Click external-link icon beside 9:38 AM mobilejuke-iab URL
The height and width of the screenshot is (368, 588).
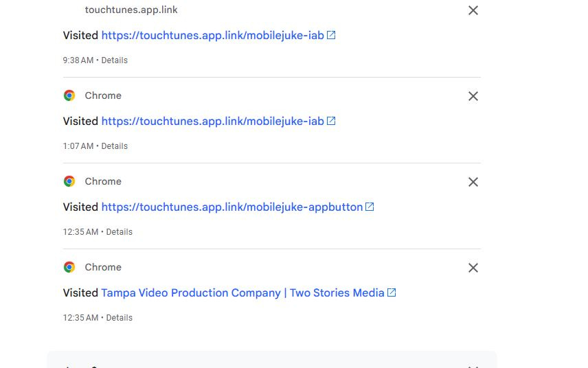(331, 35)
